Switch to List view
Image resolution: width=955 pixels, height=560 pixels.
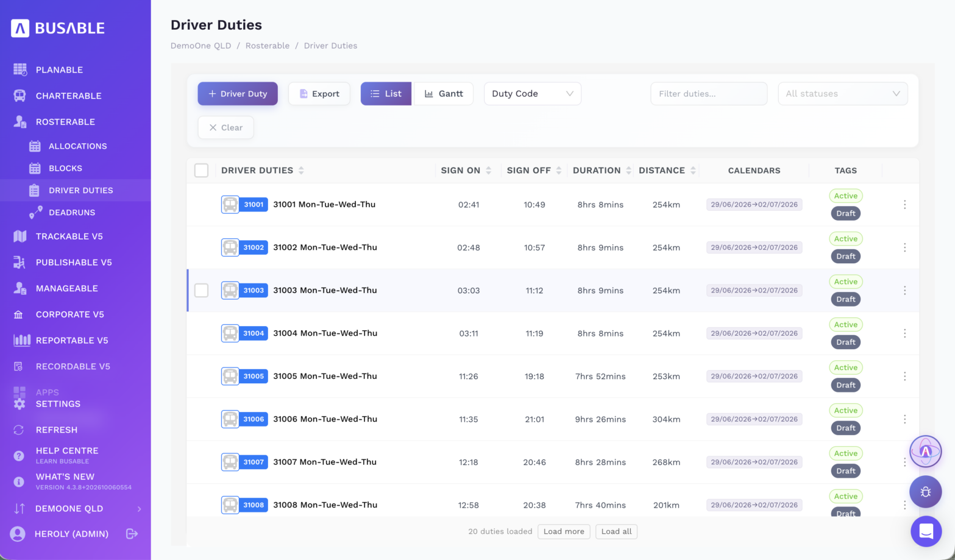point(386,94)
